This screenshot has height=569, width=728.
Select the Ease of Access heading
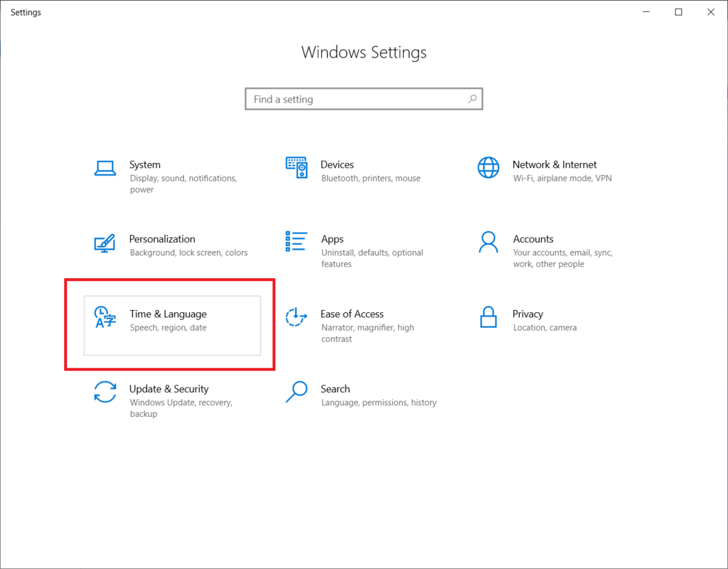pyautogui.click(x=352, y=314)
